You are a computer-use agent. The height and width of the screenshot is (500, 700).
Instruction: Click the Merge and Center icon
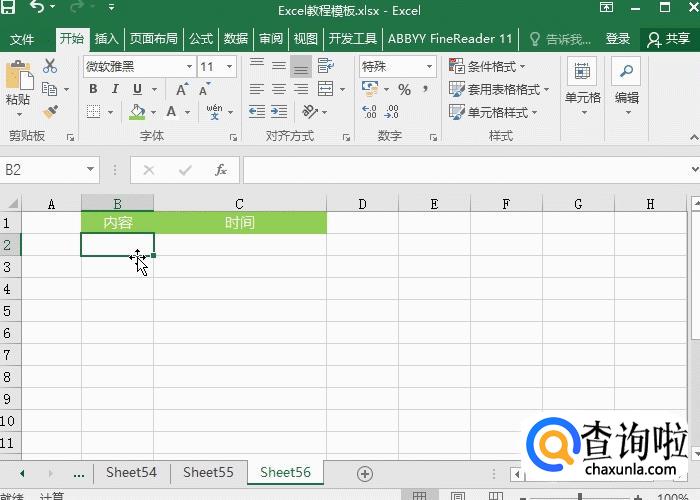coord(325,89)
